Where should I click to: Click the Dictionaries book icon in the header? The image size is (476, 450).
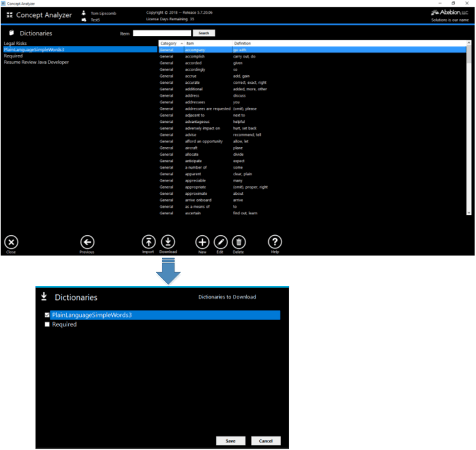tap(11, 33)
